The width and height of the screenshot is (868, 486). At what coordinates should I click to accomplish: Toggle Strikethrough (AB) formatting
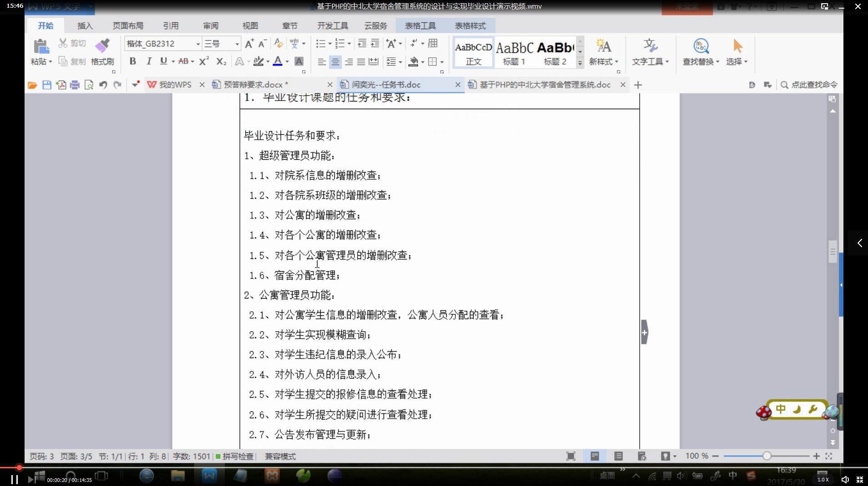183,61
